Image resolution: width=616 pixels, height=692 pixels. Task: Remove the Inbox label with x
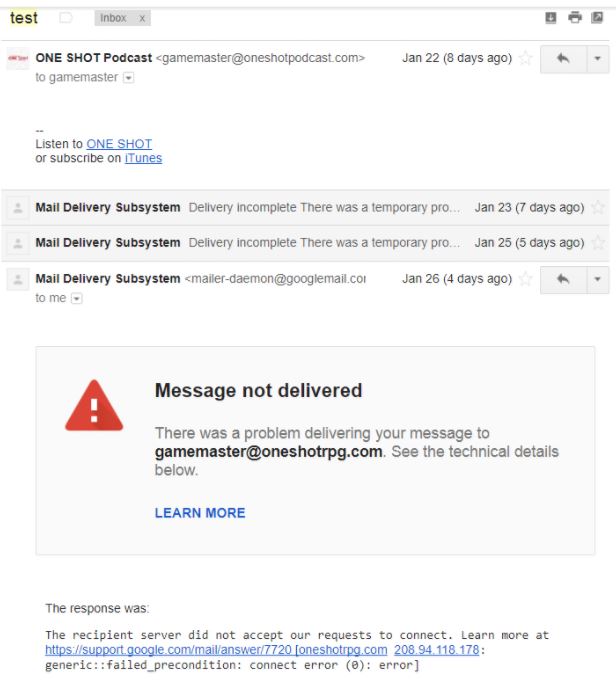click(x=142, y=19)
